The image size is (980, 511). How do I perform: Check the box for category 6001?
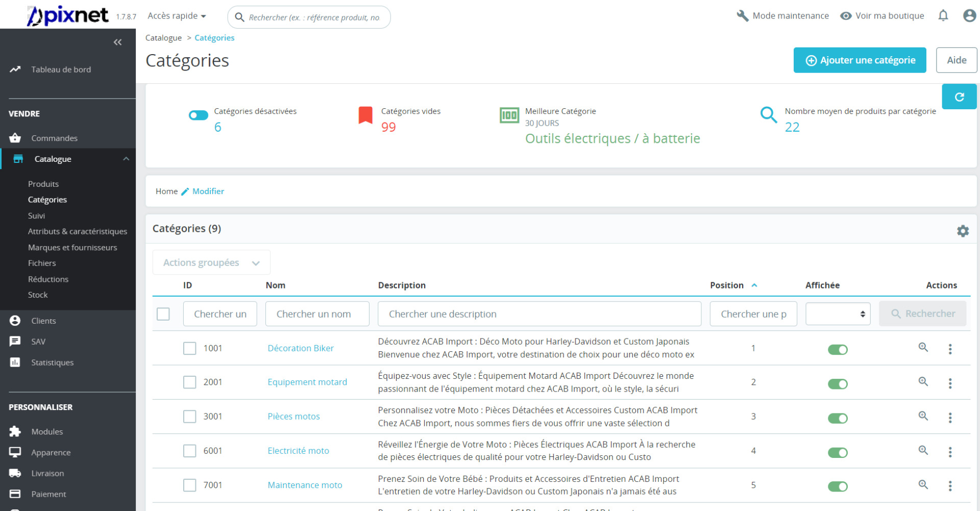coord(190,451)
